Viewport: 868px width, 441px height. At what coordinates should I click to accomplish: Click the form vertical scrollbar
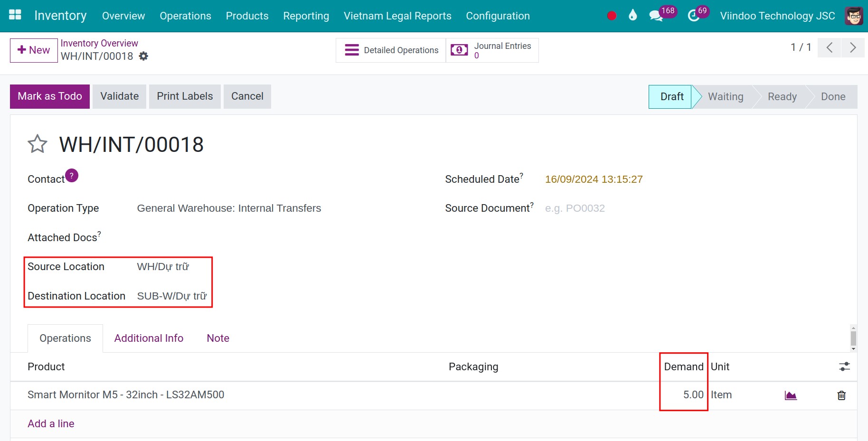(x=853, y=338)
